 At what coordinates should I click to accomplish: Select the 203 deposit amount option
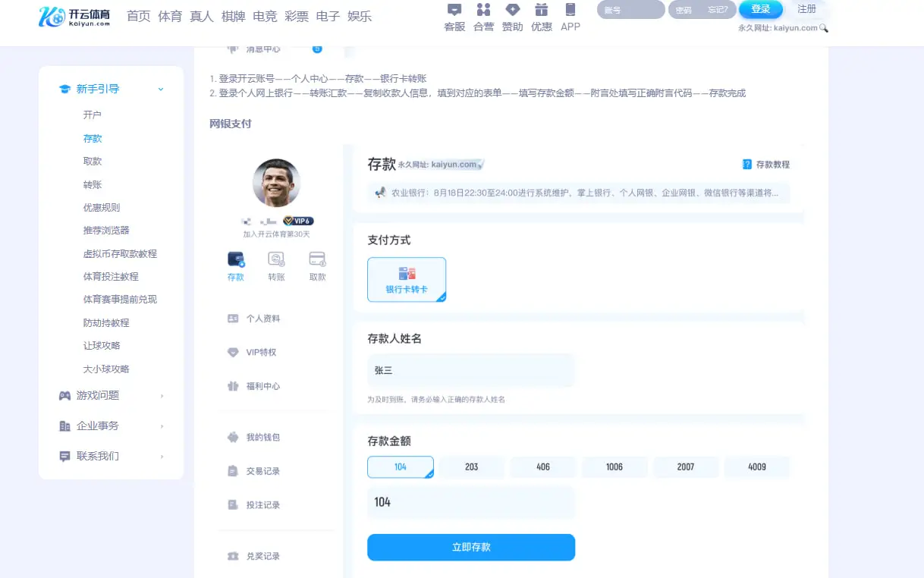[471, 467]
